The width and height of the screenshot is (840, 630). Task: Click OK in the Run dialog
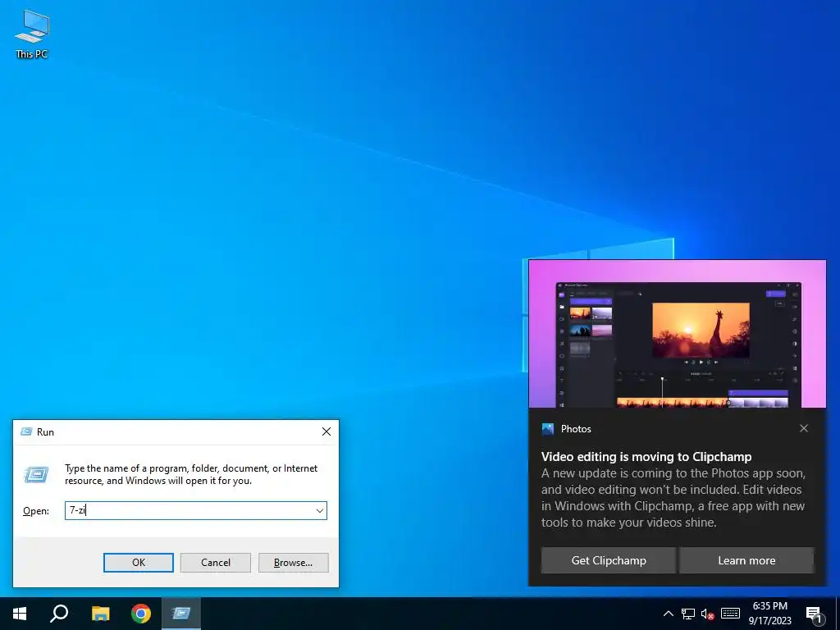point(138,563)
